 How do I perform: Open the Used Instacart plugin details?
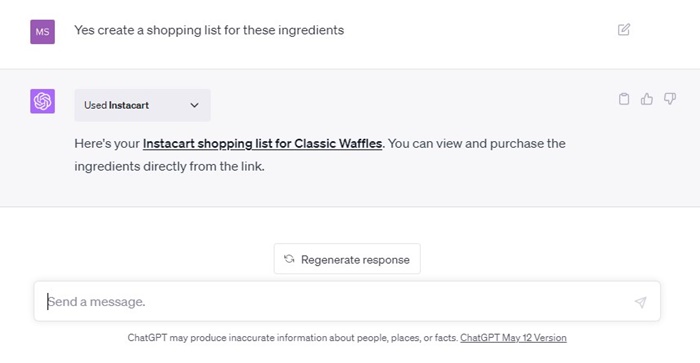tap(142, 105)
